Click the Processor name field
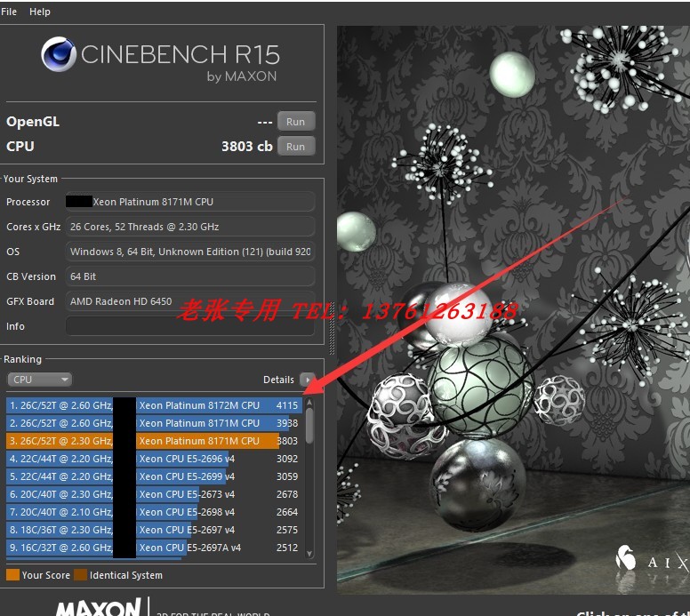This screenshot has width=690, height=616. [x=190, y=202]
